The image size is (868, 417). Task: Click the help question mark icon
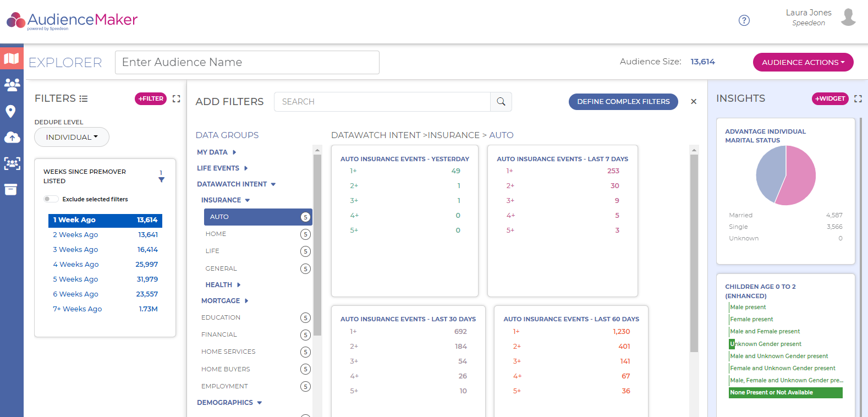(x=744, y=20)
